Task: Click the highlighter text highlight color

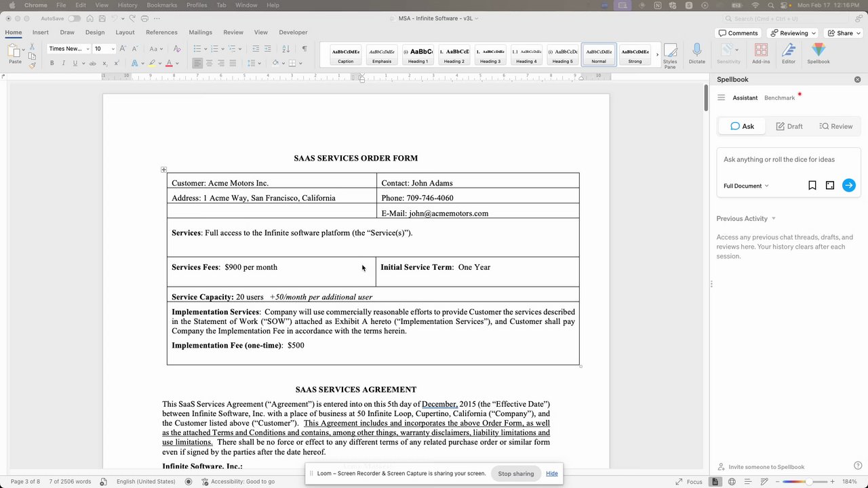Action: point(152,63)
